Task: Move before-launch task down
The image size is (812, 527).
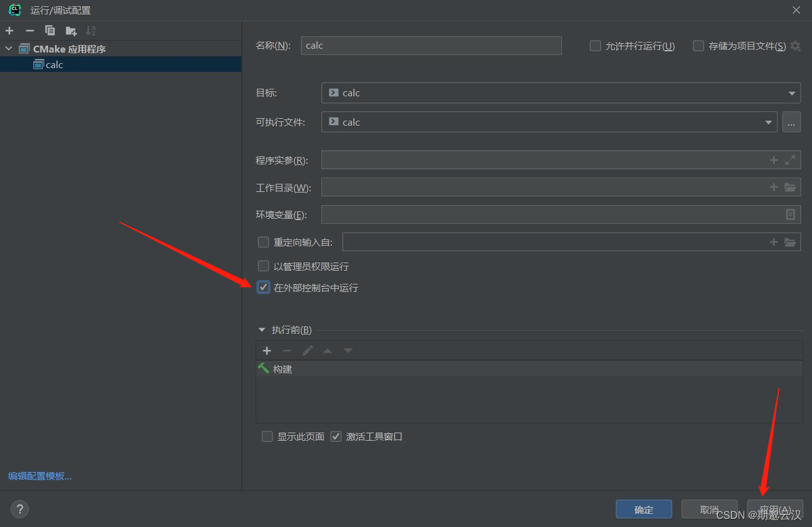Action: pos(348,351)
